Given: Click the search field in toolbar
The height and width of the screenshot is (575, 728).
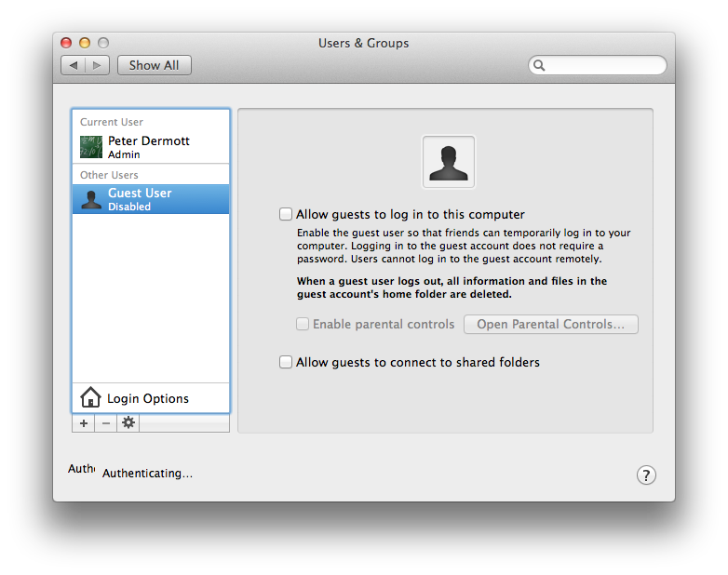Looking at the screenshot, I should tap(598, 65).
